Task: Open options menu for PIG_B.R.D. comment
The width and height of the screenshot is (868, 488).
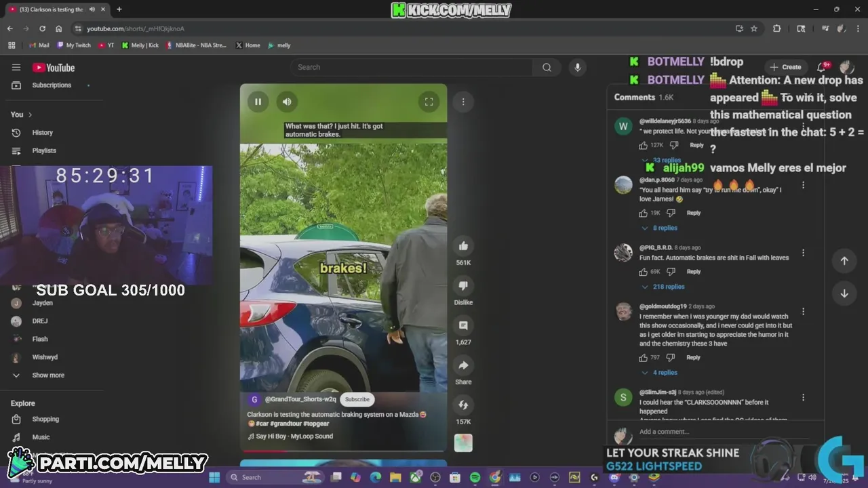Action: point(804,253)
